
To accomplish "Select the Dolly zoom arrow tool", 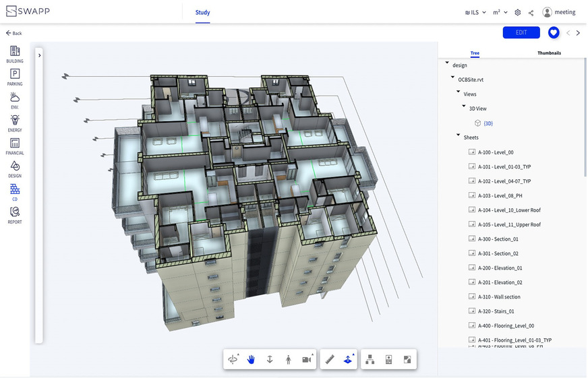I will [x=269, y=360].
